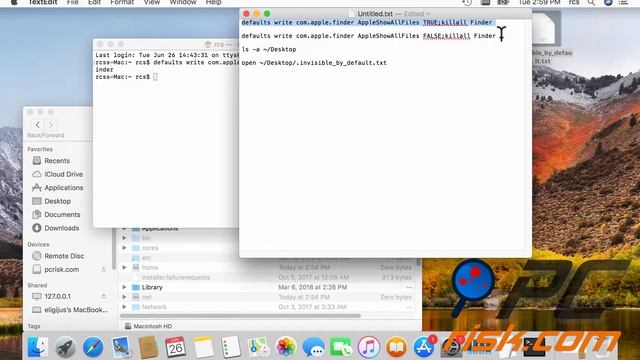Open Documents in Finder sidebar
Screen dimensions: 640x360
[62, 215]
